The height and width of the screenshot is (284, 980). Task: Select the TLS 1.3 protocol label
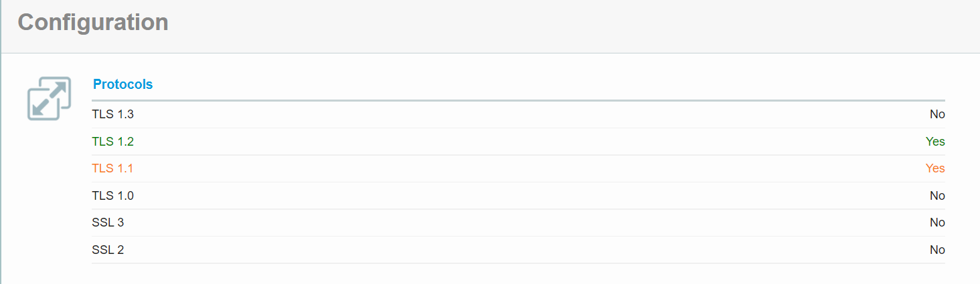[x=112, y=114]
